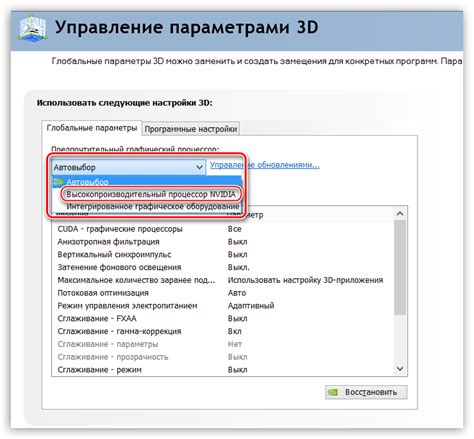Viewport: 474px width, 439px height.
Task: Select Высокопроизводительный процессор NVIDIA option
Action: (x=151, y=194)
